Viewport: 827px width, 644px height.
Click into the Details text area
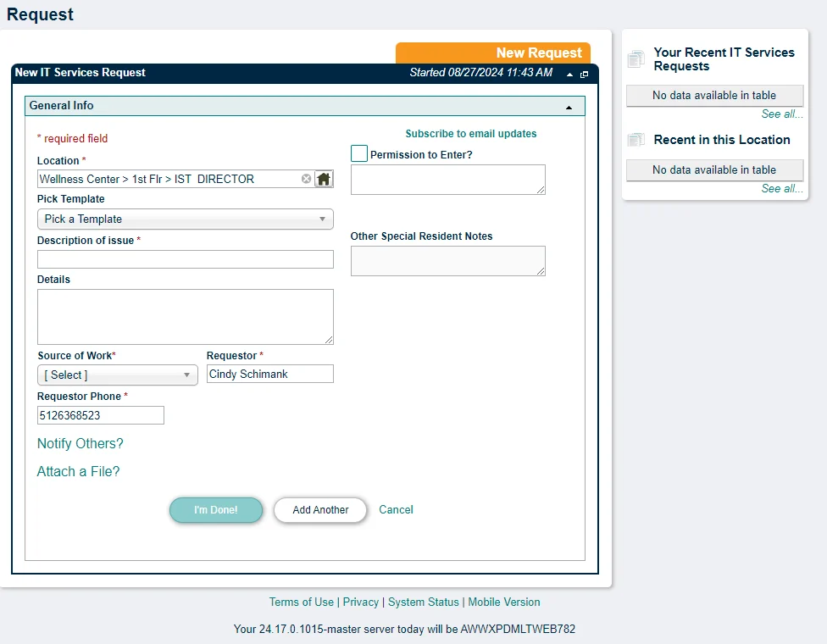pyautogui.click(x=185, y=316)
